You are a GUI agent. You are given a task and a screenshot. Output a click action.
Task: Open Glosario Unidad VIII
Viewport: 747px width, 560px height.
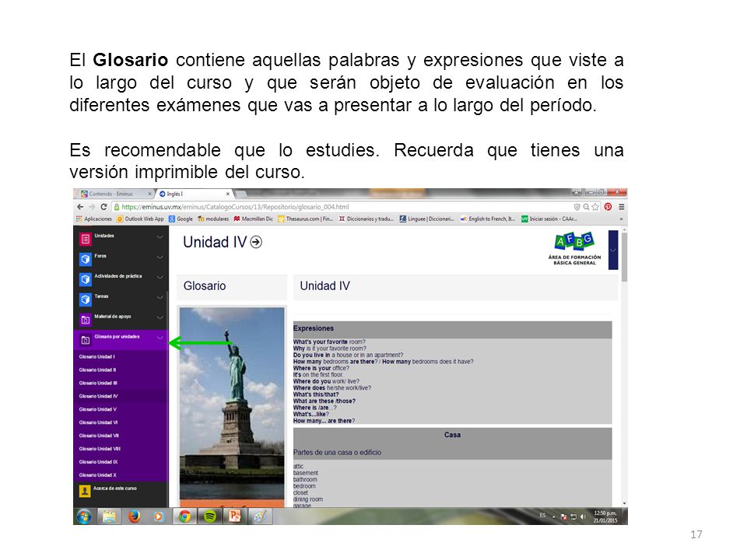click(100, 449)
